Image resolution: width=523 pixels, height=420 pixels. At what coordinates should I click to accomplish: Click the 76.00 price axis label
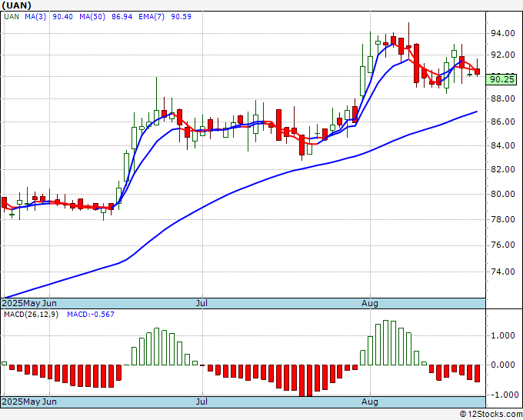(x=503, y=245)
